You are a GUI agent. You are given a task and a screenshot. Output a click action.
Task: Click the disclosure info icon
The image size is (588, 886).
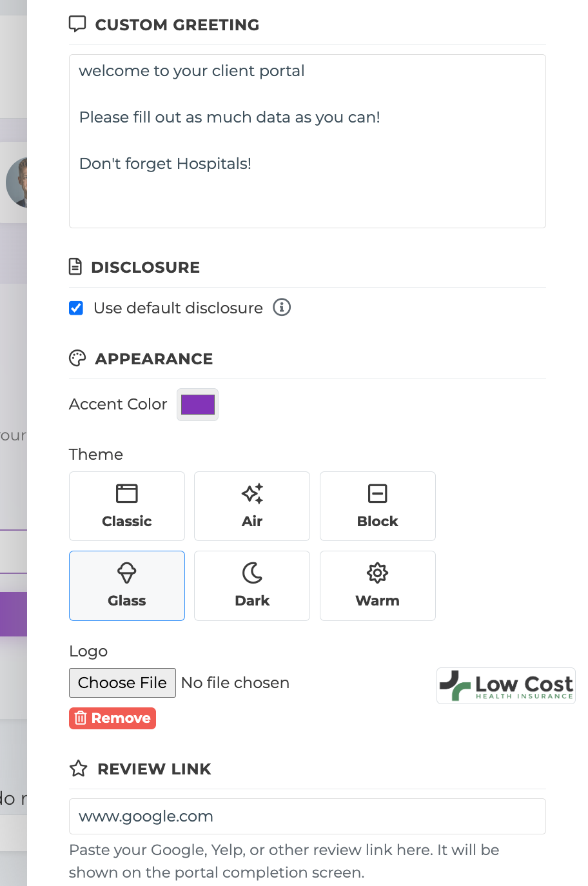click(x=282, y=307)
